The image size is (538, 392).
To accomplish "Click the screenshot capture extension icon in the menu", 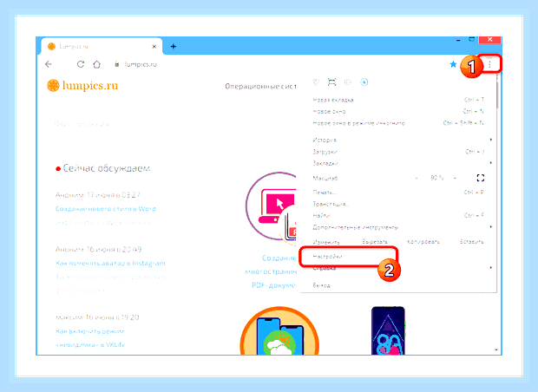I will coord(331,82).
